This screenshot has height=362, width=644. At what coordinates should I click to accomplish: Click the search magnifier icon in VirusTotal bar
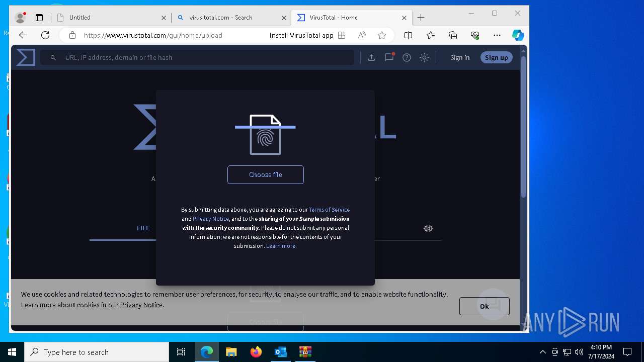click(53, 58)
